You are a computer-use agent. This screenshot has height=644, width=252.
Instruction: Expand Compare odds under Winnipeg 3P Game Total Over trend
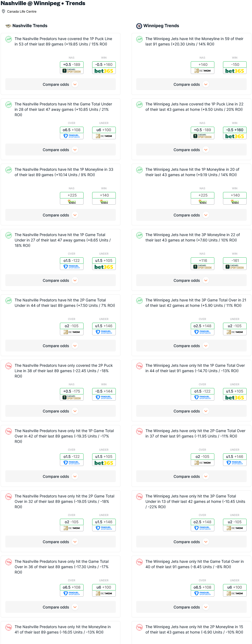pos(191,346)
